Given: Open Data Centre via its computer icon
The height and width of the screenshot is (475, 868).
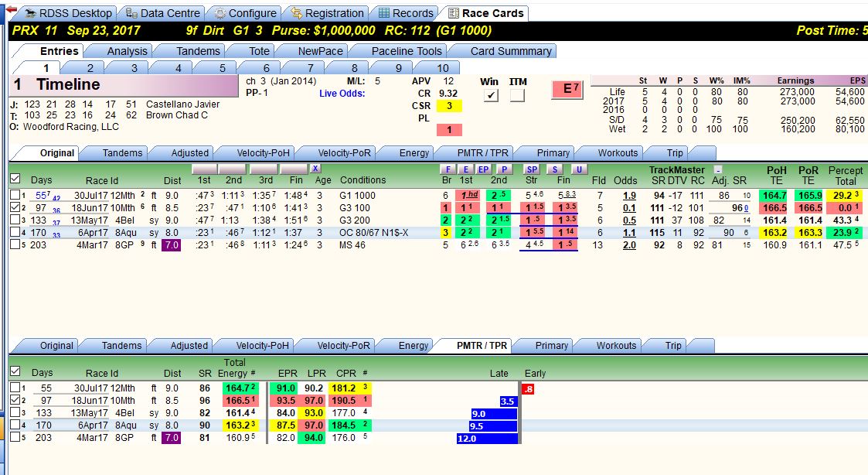Looking at the screenshot, I should (x=131, y=13).
